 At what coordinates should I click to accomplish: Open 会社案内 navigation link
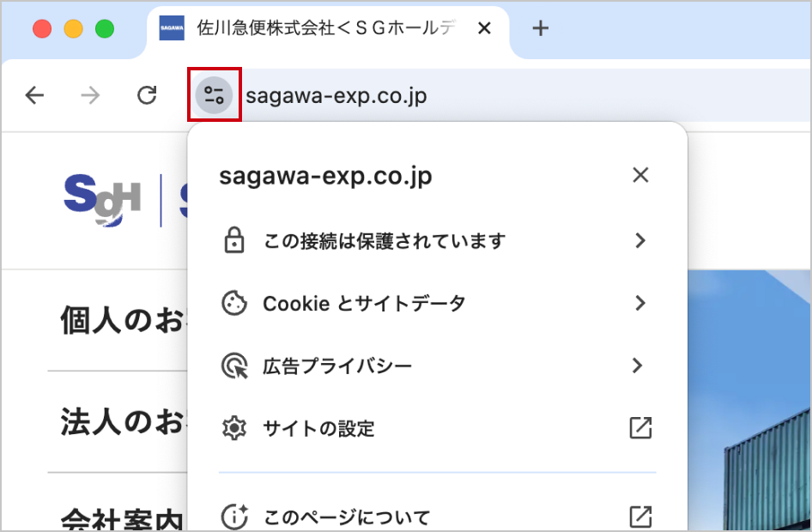(123, 518)
